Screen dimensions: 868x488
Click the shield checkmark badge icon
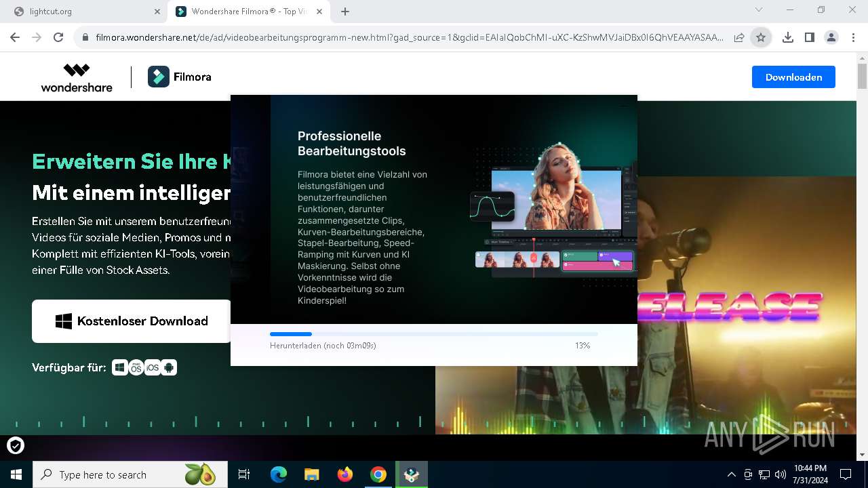16,445
